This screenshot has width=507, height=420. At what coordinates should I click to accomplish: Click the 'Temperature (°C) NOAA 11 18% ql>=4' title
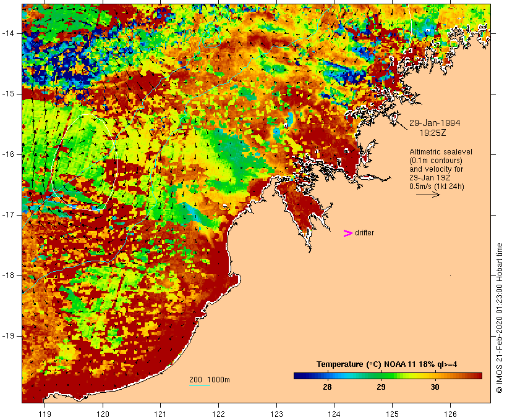pyautogui.click(x=386, y=364)
